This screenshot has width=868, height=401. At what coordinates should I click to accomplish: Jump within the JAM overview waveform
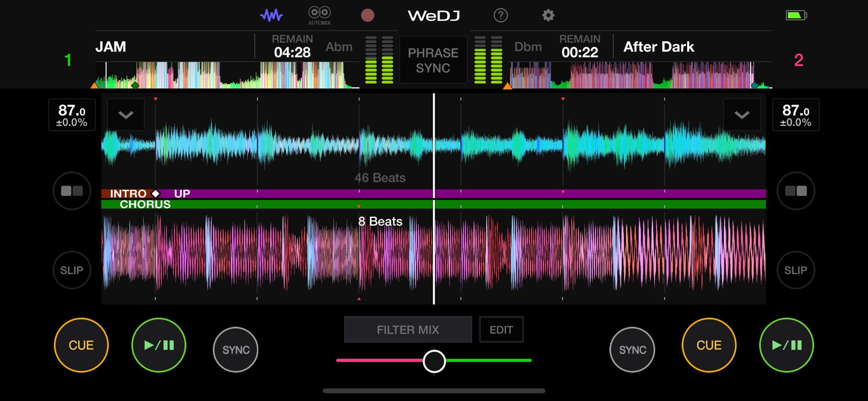[227, 75]
